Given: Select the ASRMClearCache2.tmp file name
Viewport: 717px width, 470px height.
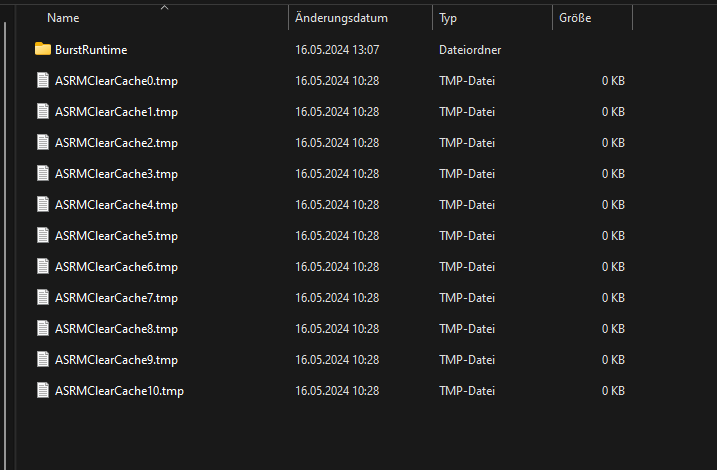Looking at the screenshot, I should [x=116, y=142].
